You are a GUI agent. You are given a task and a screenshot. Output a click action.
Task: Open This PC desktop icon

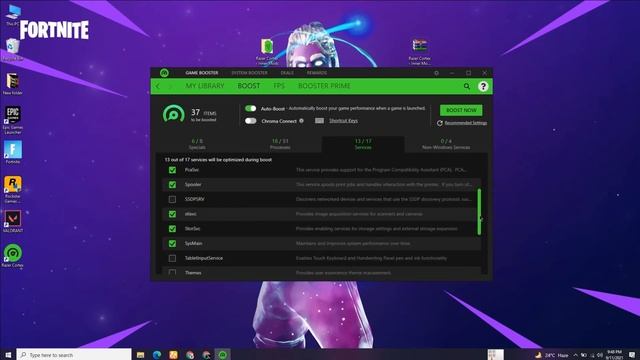point(13,16)
